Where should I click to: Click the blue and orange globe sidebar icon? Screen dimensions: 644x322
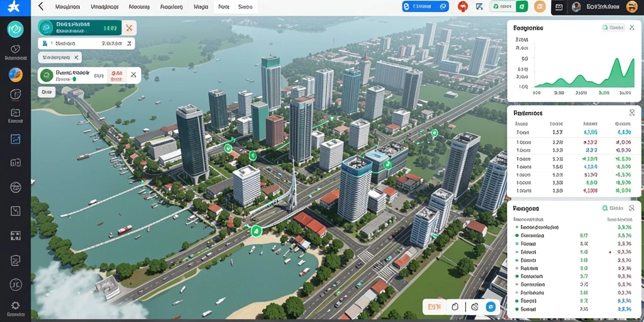15,74
